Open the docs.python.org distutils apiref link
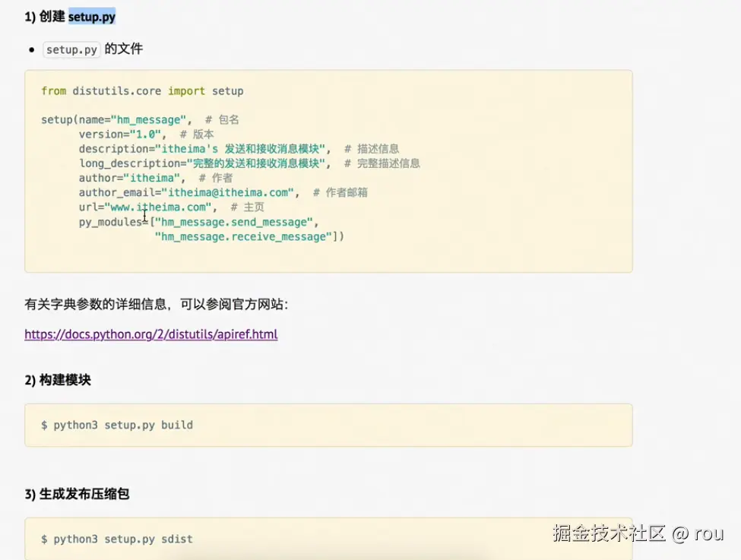The width and height of the screenshot is (741, 560). click(150, 334)
